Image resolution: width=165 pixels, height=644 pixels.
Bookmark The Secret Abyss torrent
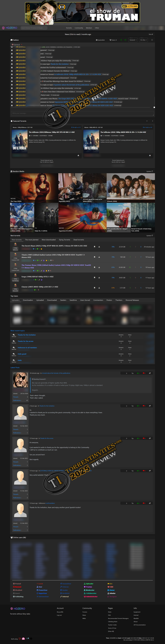click(95, 247)
